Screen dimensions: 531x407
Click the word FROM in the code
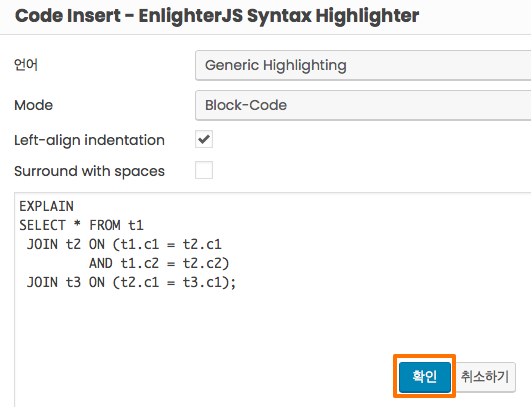pyautogui.click(x=105, y=225)
